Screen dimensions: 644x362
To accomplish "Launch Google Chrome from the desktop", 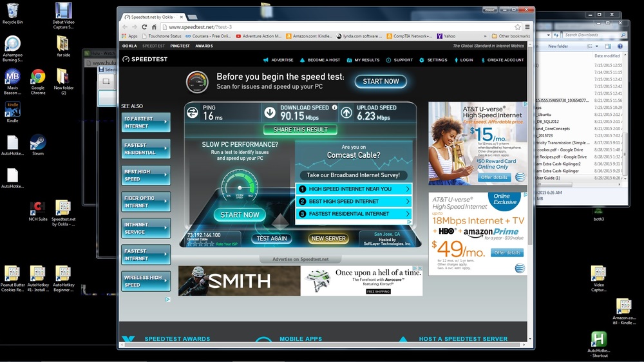I will click(x=38, y=81).
